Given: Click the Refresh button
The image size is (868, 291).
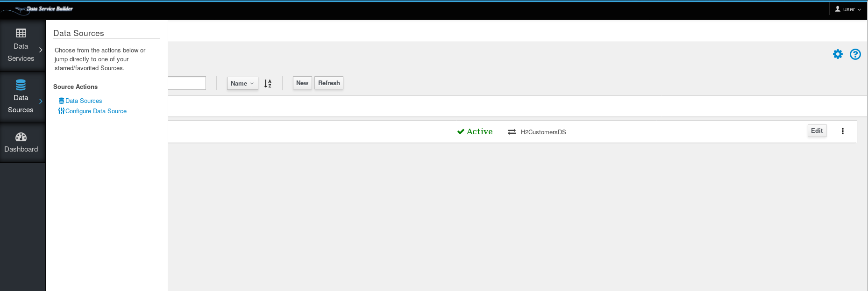Looking at the screenshot, I should 329,83.
